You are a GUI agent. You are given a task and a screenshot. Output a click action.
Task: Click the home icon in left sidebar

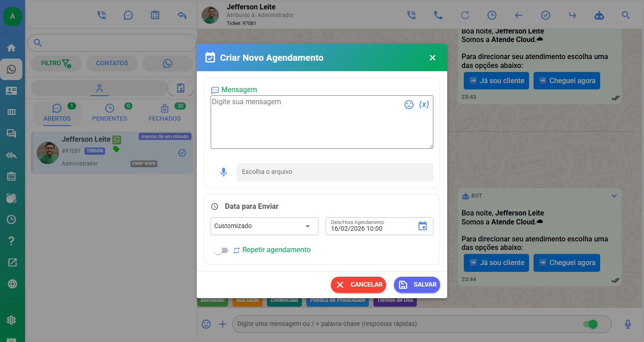pos(12,48)
